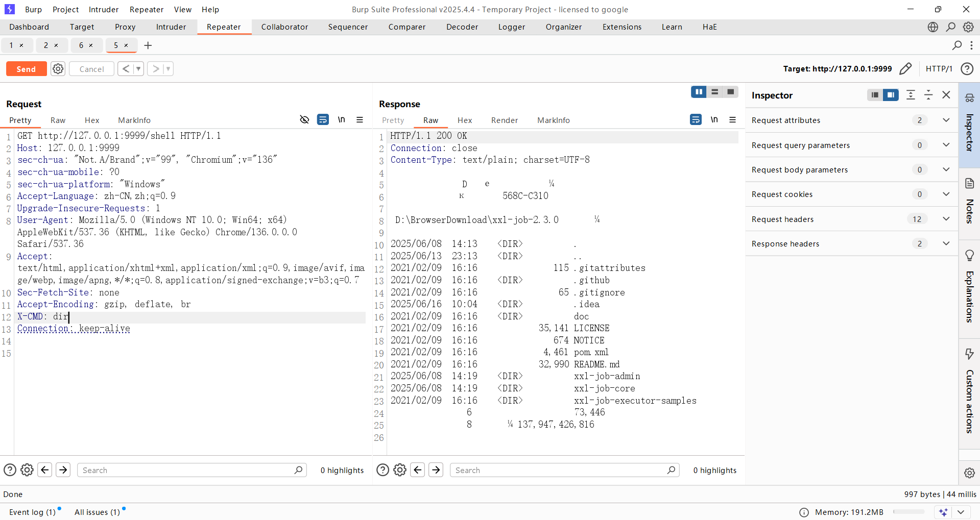Toggle the HTTP/1 protocol selector
This screenshot has width=980, height=520.
(939, 69)
